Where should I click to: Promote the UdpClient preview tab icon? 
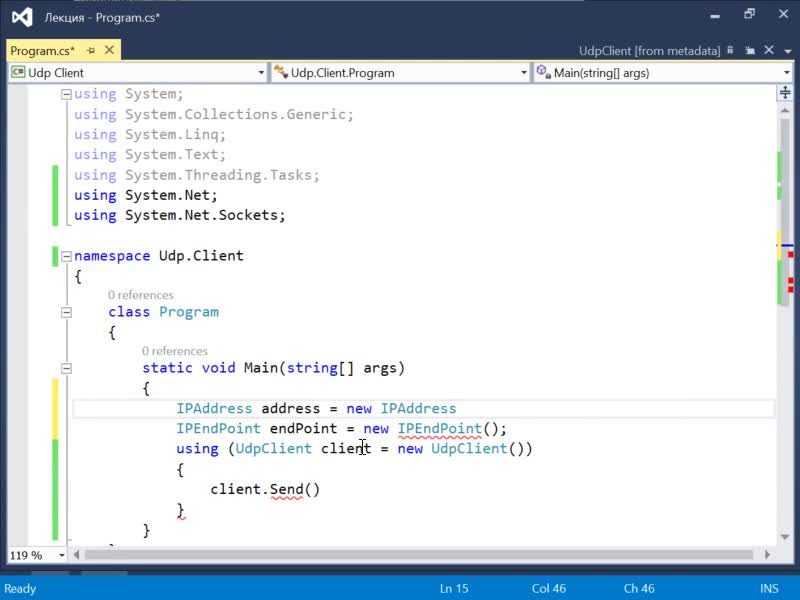coord(750,51)
